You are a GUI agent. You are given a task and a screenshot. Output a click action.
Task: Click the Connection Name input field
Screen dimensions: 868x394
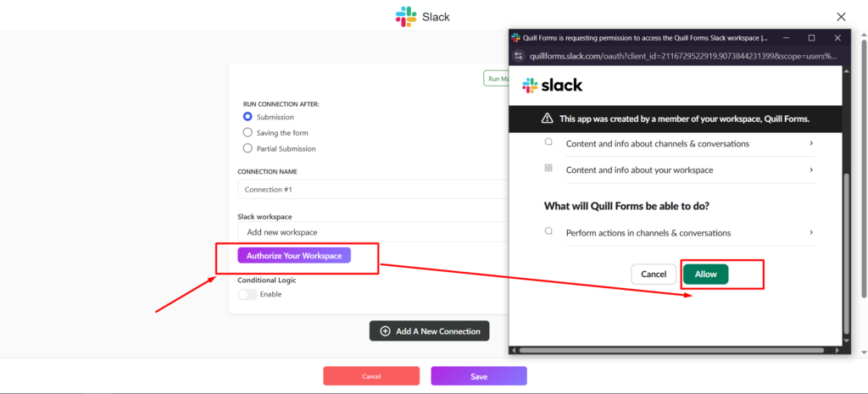pos(373,189)
